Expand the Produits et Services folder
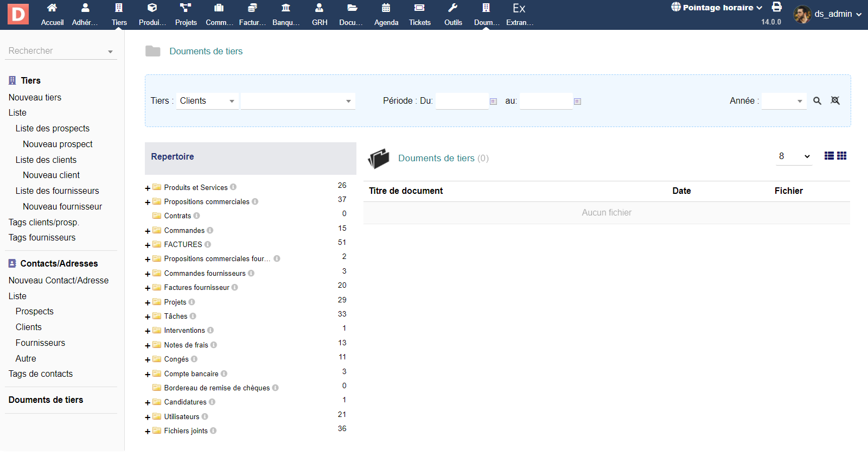The image size is (868, 468). 148,188
